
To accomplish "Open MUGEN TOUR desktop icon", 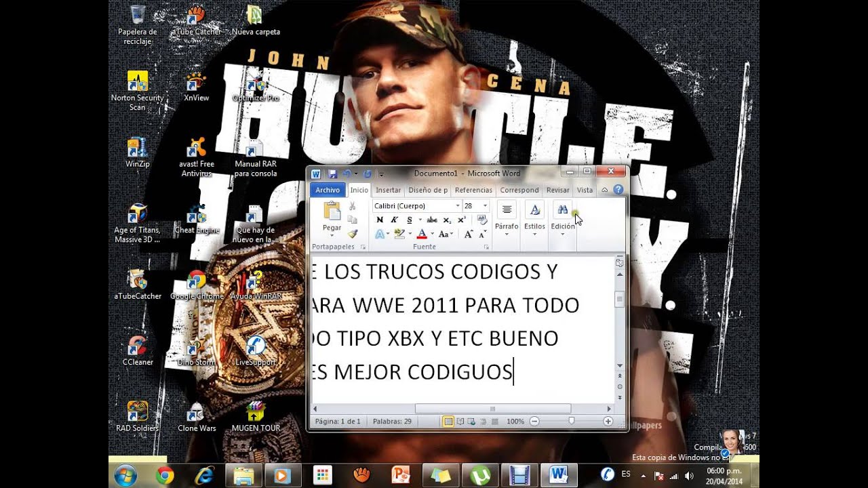I will 256,418.
